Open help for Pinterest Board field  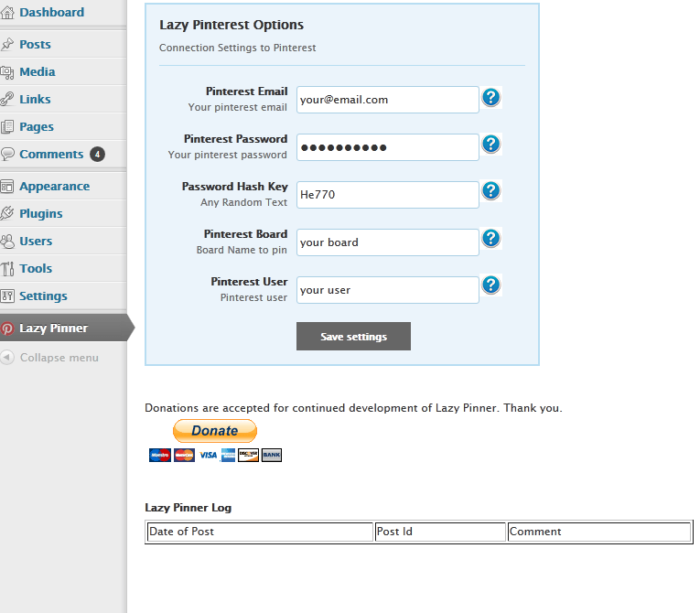[x=491, y=239]
